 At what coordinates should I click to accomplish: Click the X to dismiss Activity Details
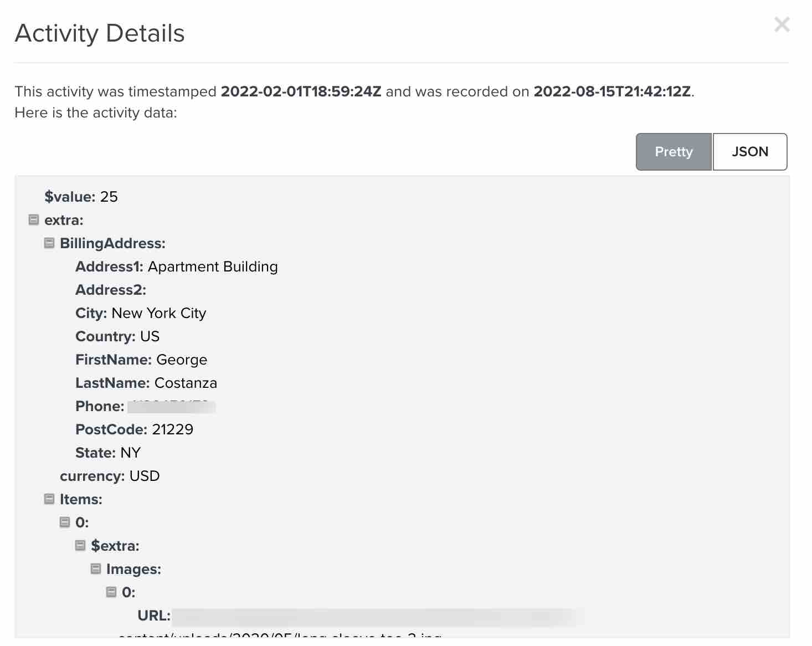pos(782,24)
